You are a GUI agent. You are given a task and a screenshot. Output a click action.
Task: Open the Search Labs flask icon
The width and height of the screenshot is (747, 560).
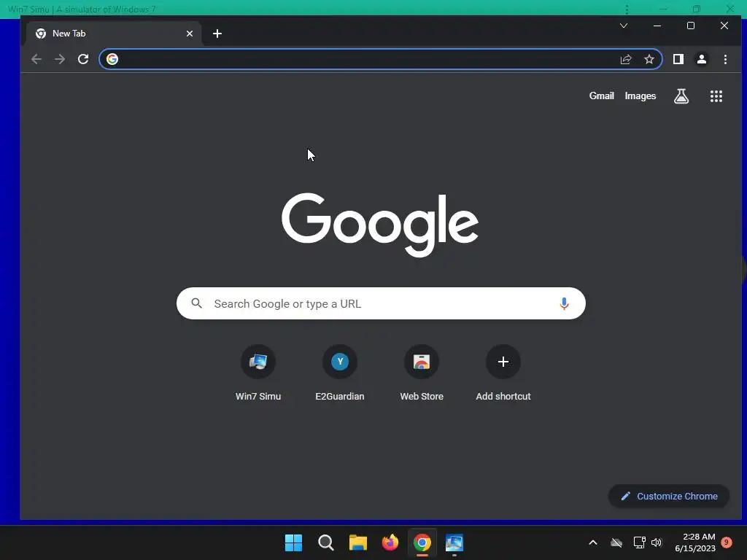click(x=681, y=96)
